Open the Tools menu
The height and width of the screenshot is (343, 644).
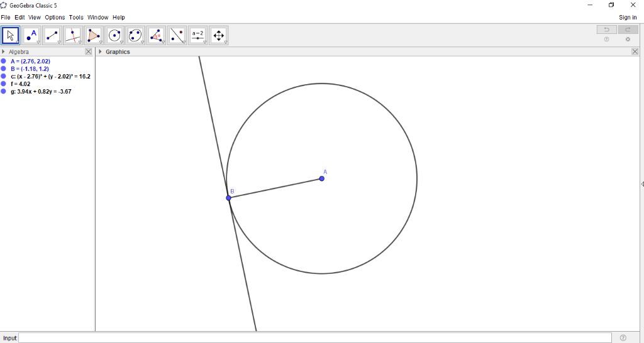[76, 17]
